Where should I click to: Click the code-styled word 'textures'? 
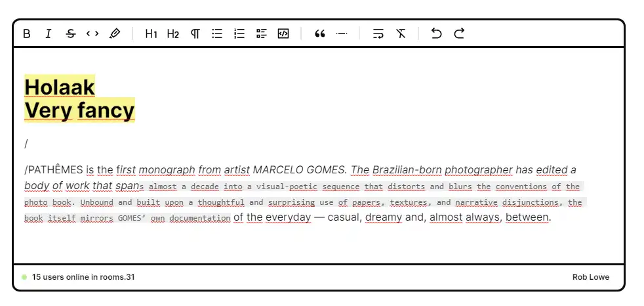coord(409,202)
